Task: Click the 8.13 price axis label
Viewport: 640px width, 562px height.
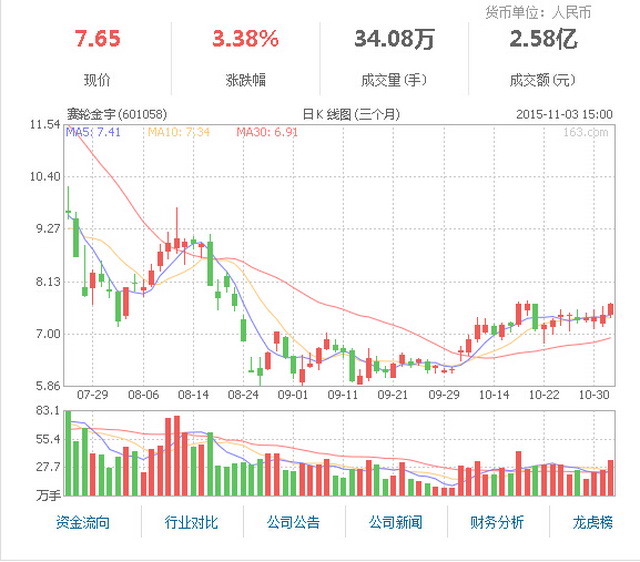Action: tap(48, 281)
